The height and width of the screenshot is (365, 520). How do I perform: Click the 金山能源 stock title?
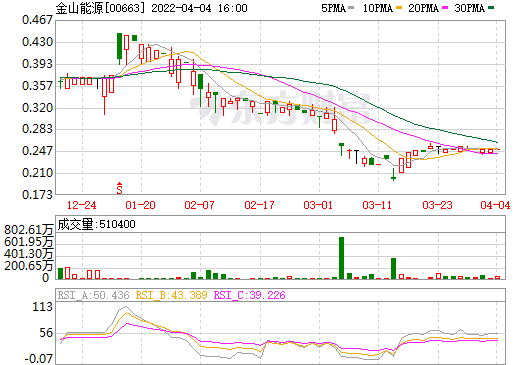(x=79, y=8)
